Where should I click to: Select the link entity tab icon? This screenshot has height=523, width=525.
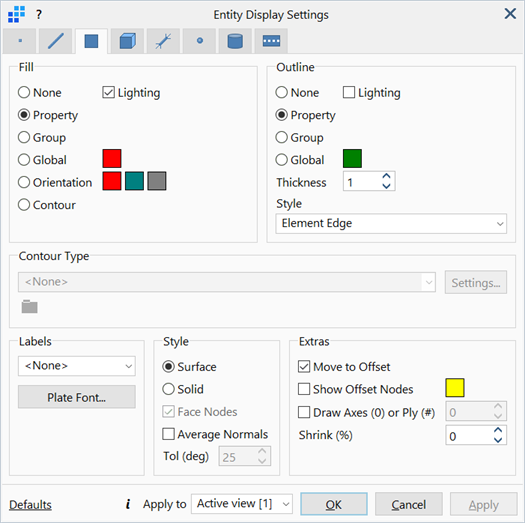[x=163, y=41]
